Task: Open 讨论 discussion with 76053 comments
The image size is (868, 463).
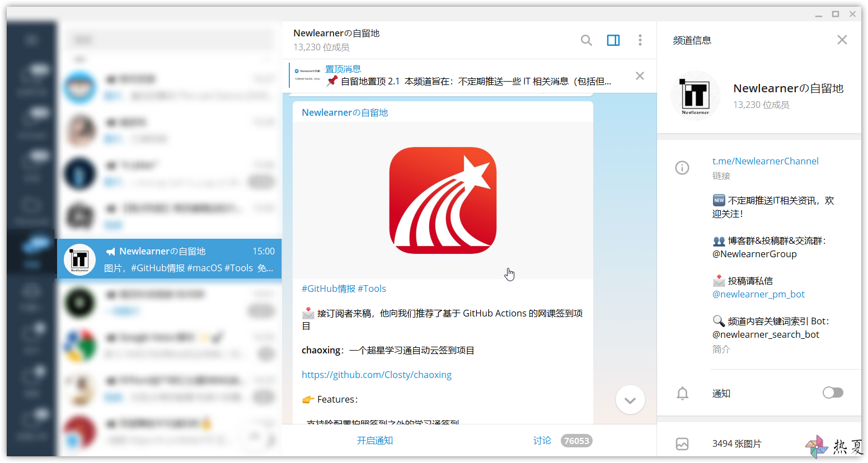Action: point(562,441)
